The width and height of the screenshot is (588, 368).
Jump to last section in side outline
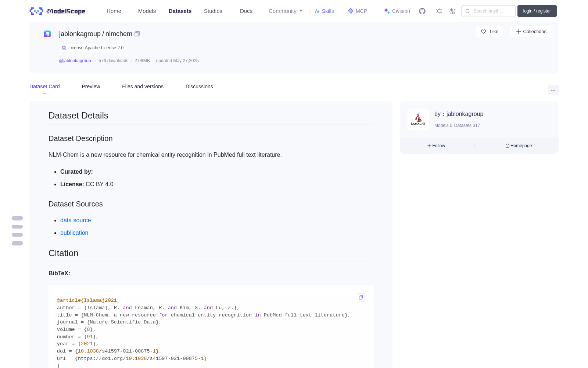17,243
